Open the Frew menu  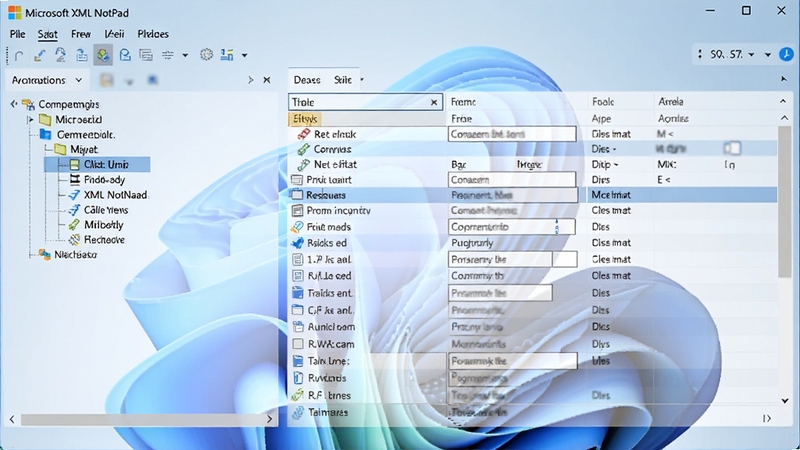81,34
